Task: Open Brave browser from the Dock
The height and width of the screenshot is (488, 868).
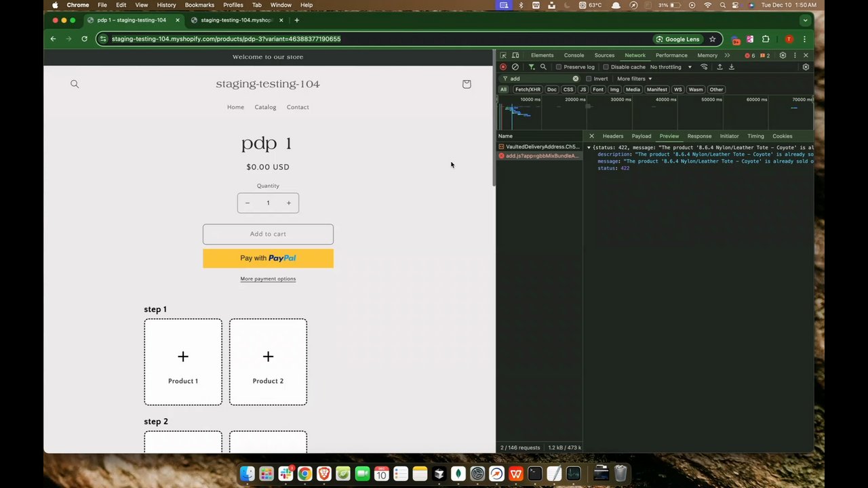Action: tap(323, 474)
